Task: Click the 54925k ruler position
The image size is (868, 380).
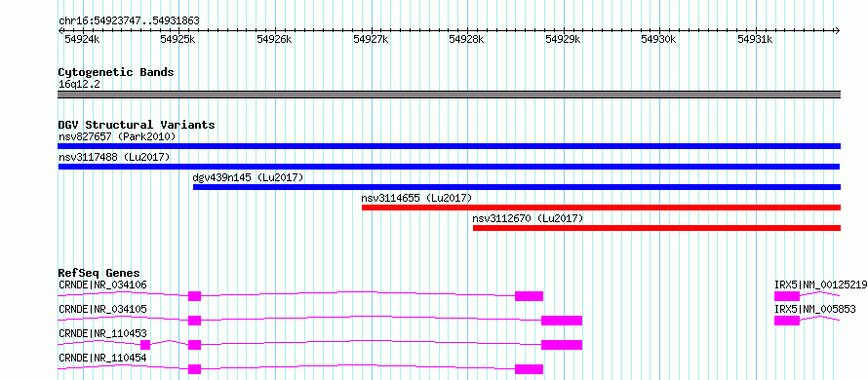Action: click(x=178, y=39)
